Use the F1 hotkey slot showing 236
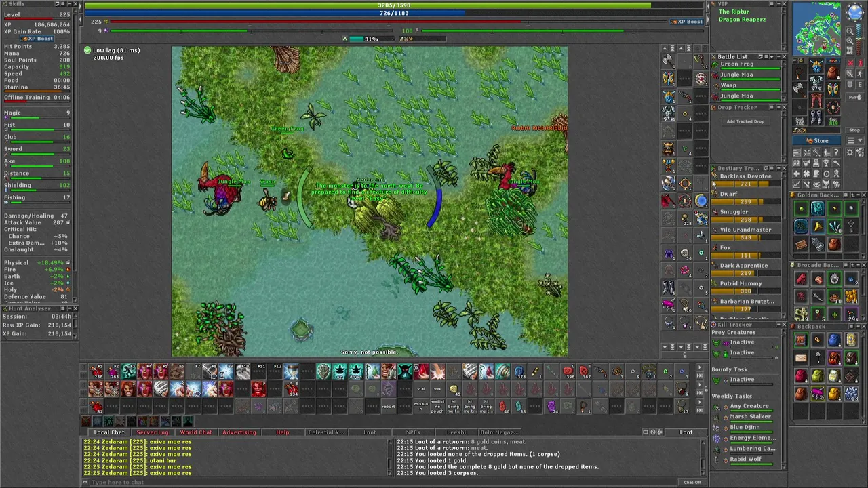The image size is (868, 488). (96, 370)
